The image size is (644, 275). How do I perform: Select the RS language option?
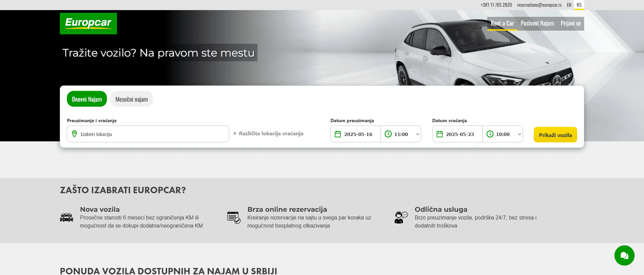(579, 5)
